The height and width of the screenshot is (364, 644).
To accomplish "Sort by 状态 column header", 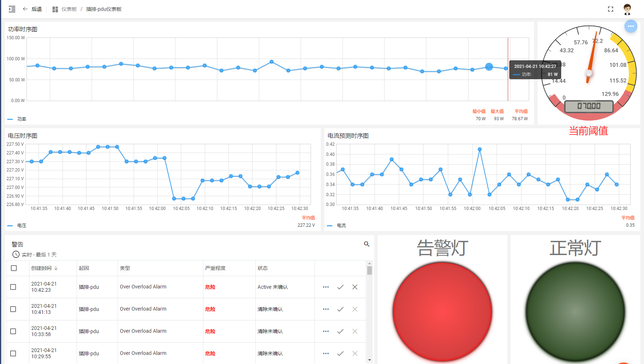I will coord(263,268).
